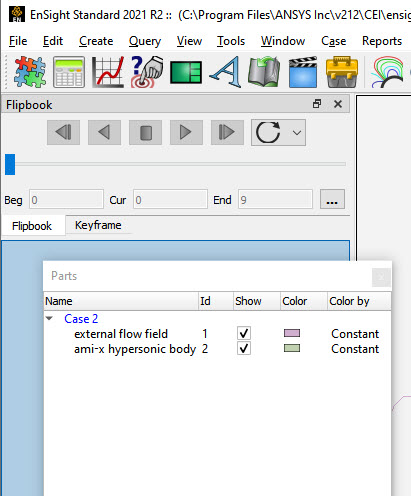Undock the Flipbook panel
411x496 pixels.
click(x=317, y=104)
